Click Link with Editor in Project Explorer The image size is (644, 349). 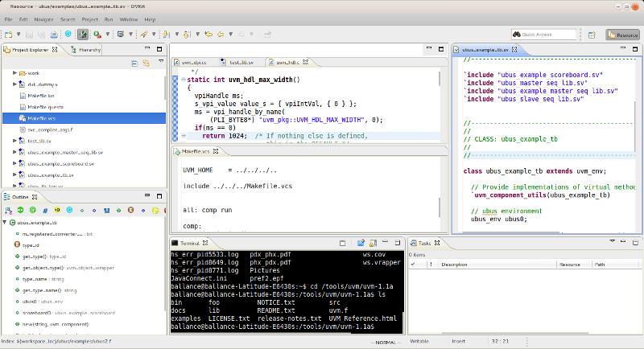pyautogui.click(x=146, y=62)
